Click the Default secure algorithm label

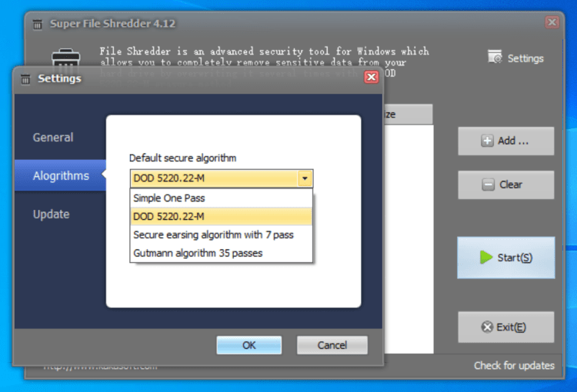pos(182,158)
